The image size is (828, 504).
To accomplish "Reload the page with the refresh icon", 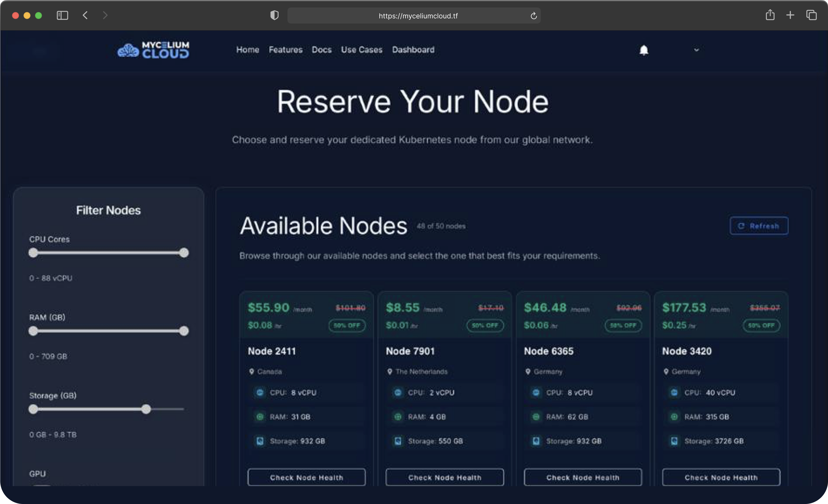I will pos(533,16).
